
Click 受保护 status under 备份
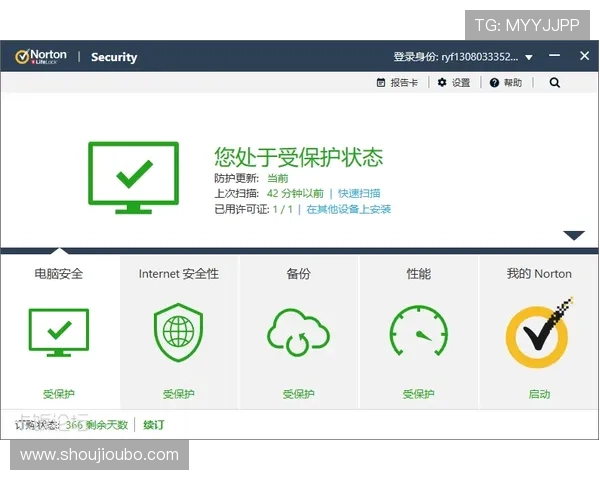tap(298, 394)
